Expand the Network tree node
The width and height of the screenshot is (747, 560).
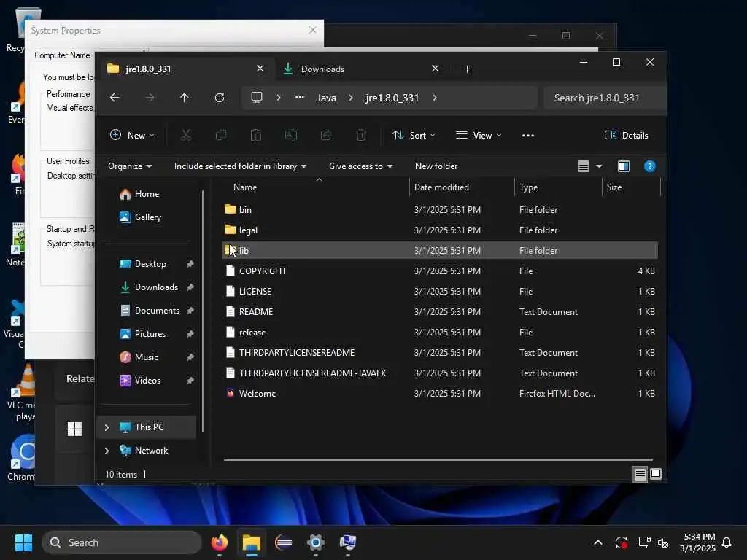coord(107,451)
